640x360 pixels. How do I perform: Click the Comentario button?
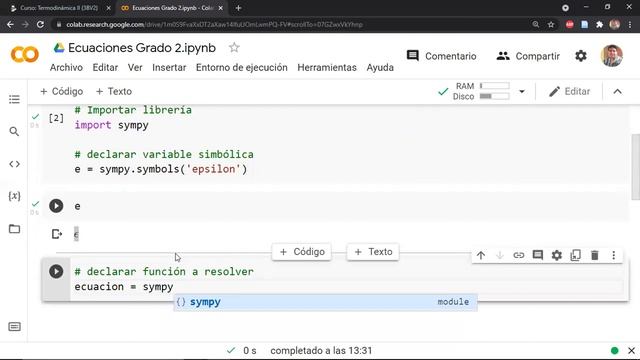pos(442,56)
